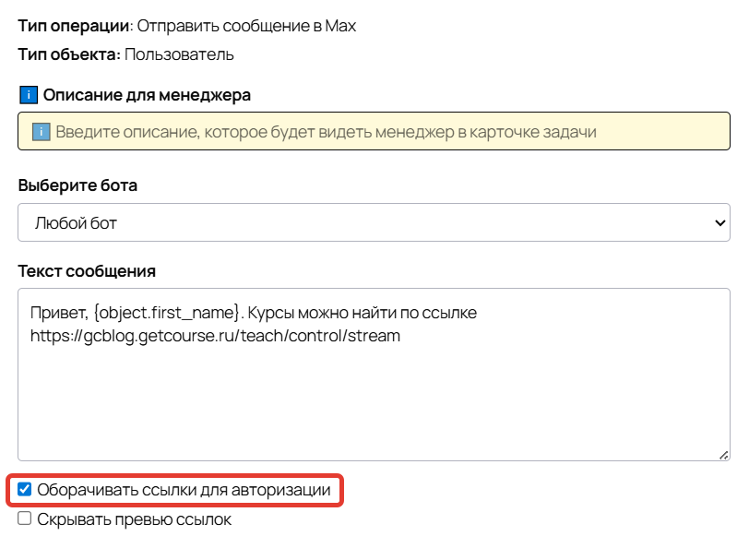The image size is (749, 560).
Task: Click the info icon inside the yellow description field
Action: pos(39,131)
